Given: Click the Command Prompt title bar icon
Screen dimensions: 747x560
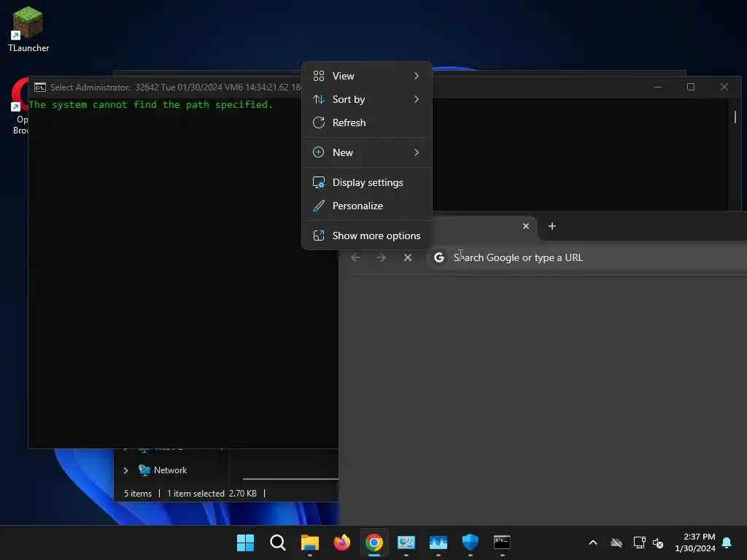Looking at the screenshot, I should tap(40, 87).
